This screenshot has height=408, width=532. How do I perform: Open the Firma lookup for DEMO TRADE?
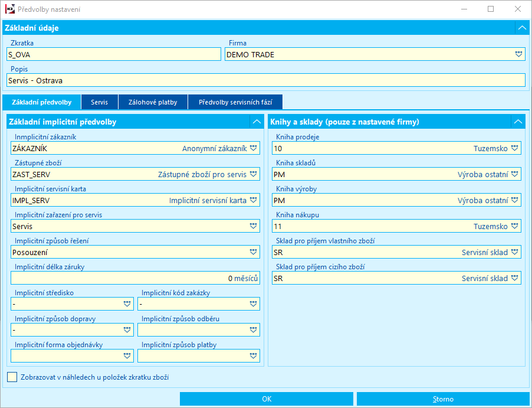(518, 54)
